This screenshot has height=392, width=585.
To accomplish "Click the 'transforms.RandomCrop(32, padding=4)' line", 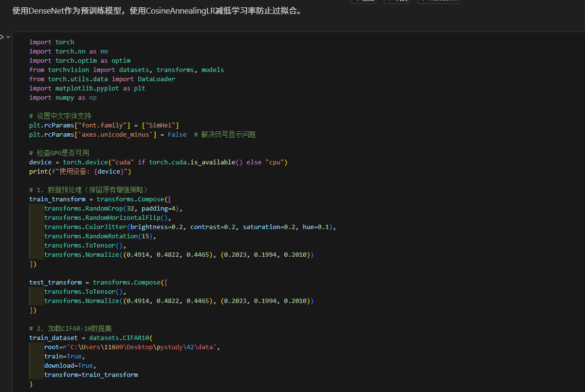I will pyautogui.click(x=113, y=208).
